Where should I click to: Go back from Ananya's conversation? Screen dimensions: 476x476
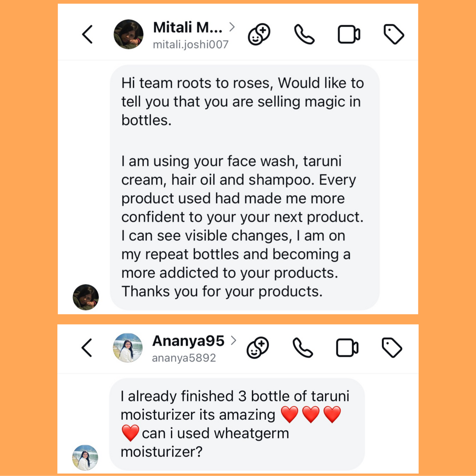(87, 348)
